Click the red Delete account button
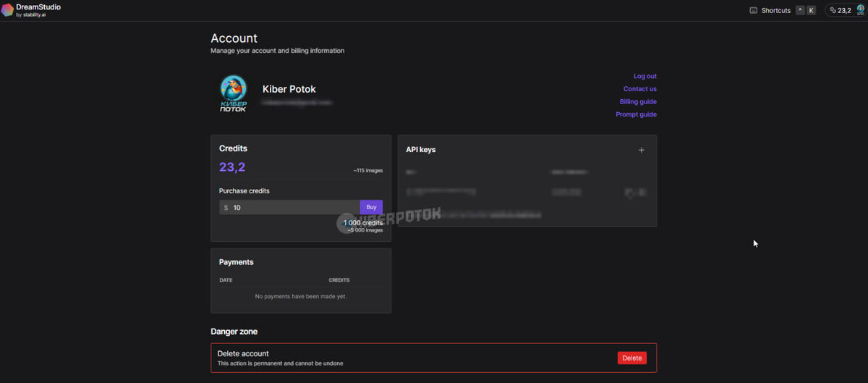Image resolution: width=868 pixels, height=383 pixels. click(x=632, y=358)
